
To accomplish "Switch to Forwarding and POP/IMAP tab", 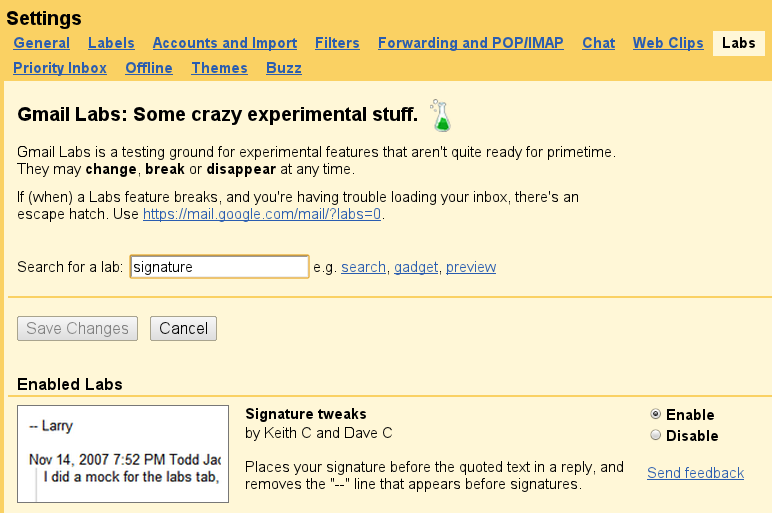I will 471,43.
